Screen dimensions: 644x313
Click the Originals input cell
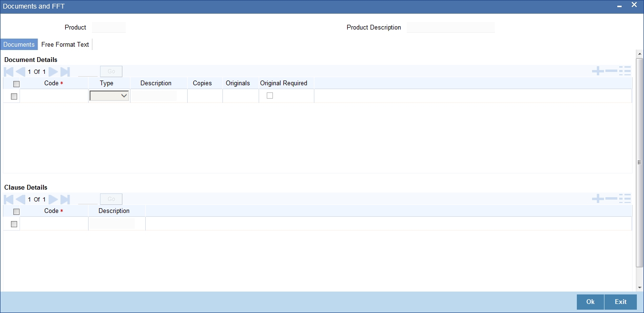click(241, 96)
